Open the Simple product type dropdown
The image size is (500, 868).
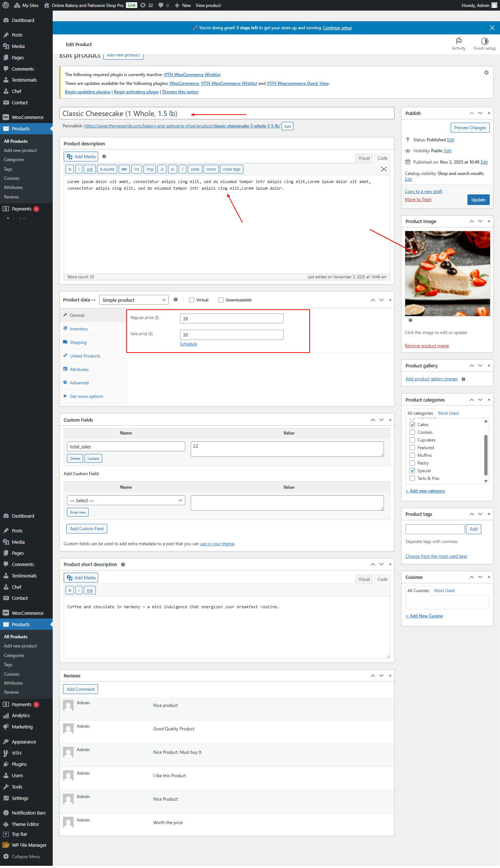pos(134,300)
